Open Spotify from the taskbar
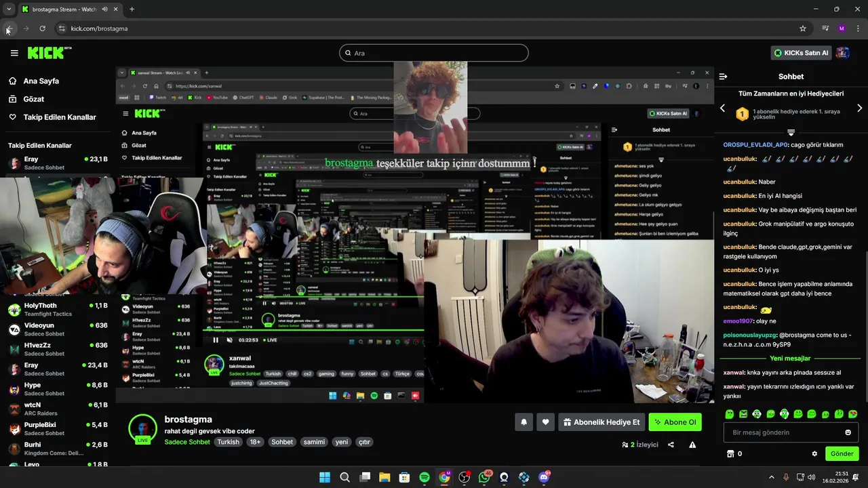Viewport: 868px width, 488px height. coord(425,477)
